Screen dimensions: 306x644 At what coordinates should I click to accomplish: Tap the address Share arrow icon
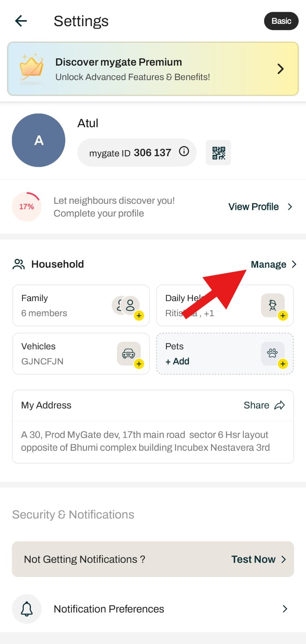pos(279,405)
